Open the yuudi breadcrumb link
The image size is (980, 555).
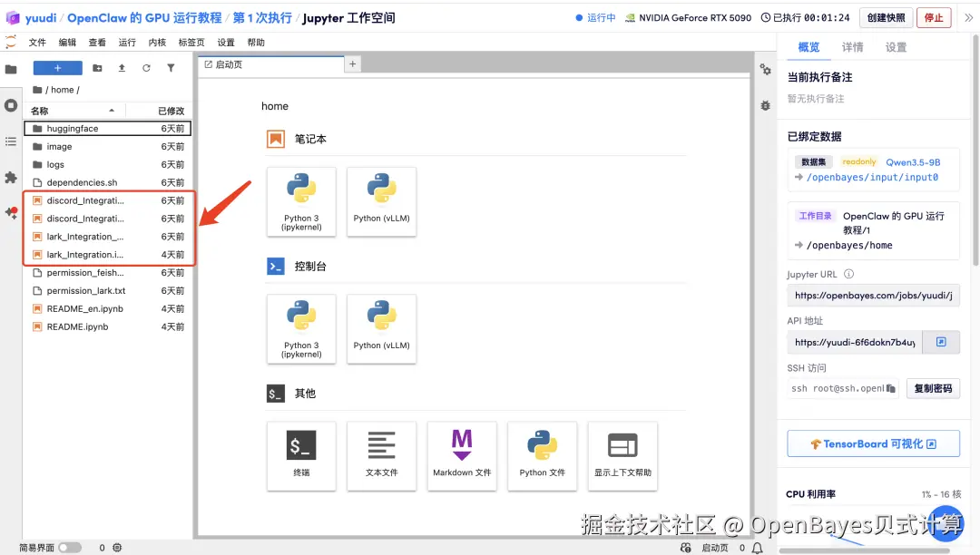point(41,18)
